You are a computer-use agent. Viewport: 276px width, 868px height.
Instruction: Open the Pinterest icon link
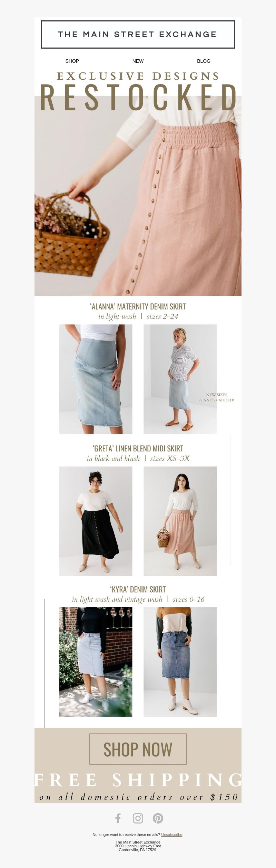(x=158, y=818)
